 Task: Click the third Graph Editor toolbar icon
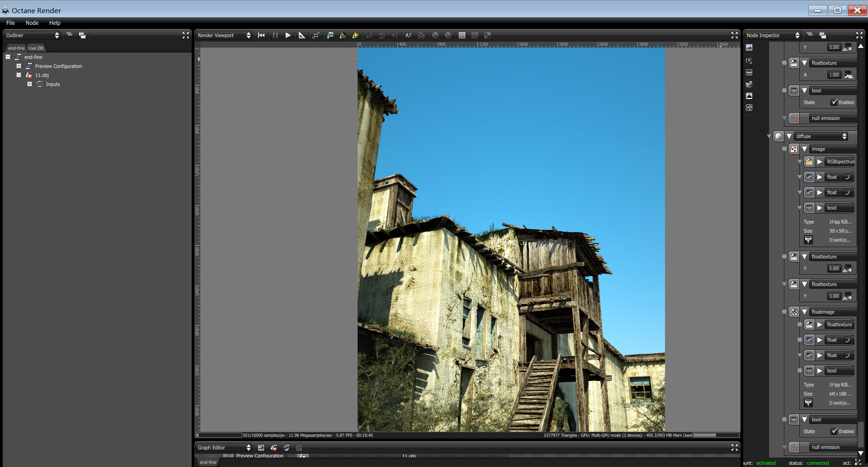pos(287,448)
